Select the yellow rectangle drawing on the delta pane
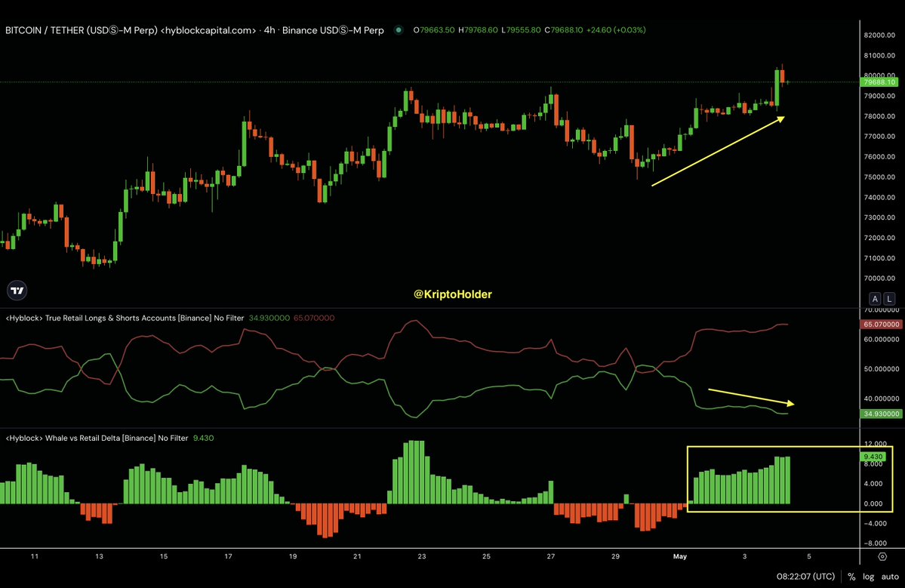Image resolution: width=905 pixels, height=588 pixels. (x=790, y=479)
